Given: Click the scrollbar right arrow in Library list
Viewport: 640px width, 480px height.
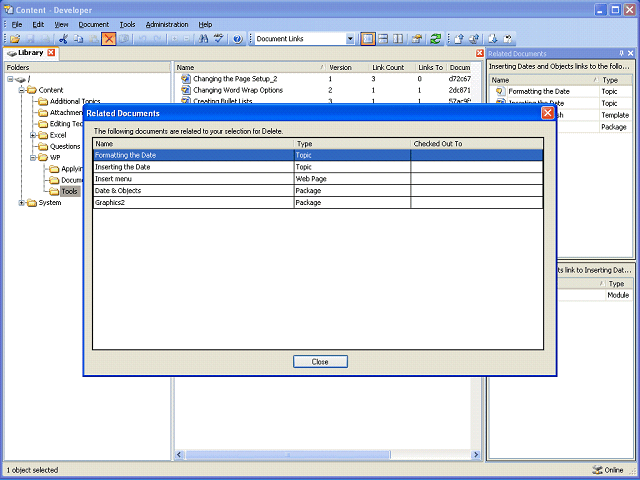Looking at the screenshot, I should pyautogui.click(x=476, y=455).
